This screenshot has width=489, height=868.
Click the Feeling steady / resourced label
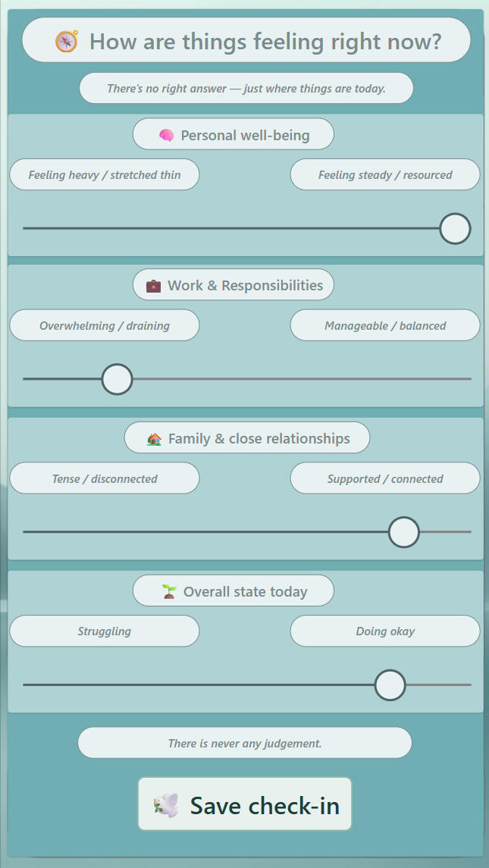click(384, 174)
